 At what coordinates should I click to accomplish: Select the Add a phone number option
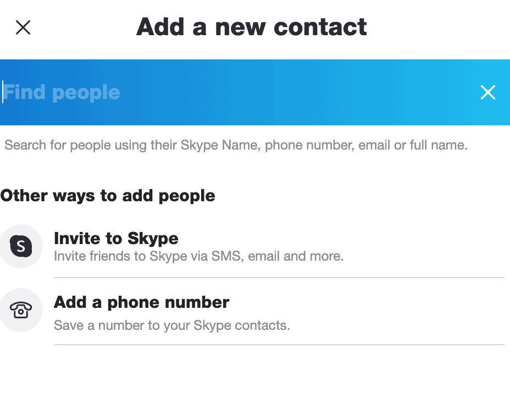click(x=141, y=302)
